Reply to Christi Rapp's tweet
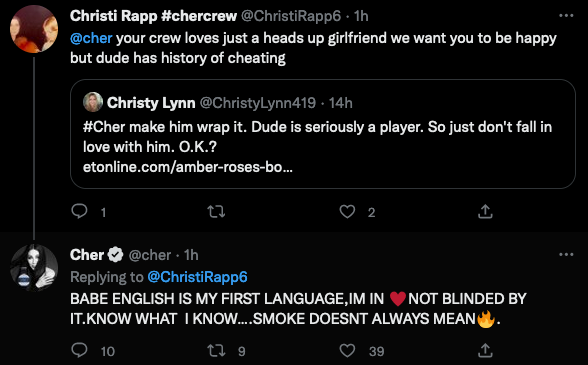The image size is (588, 365). [x=79, y=212]
